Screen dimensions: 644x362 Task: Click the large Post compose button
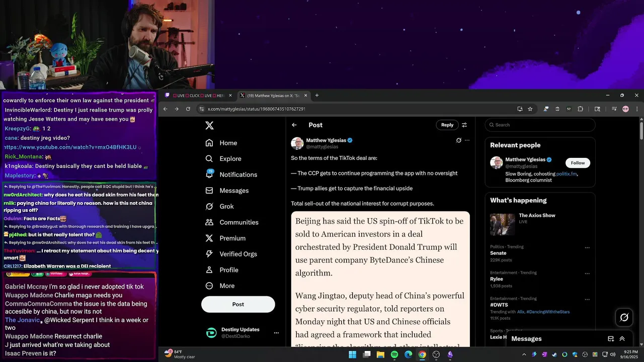[238, 304]
